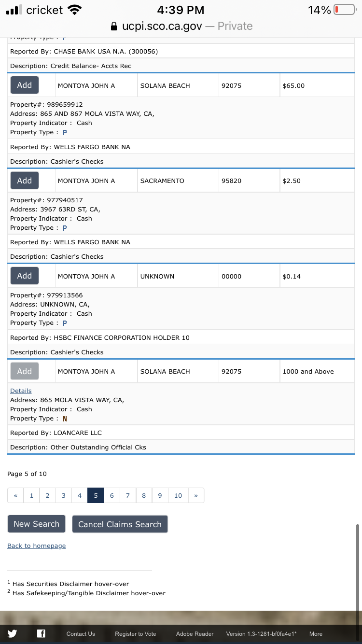Open the More footer link
The image size is (362, 644).
pos(316,634)
